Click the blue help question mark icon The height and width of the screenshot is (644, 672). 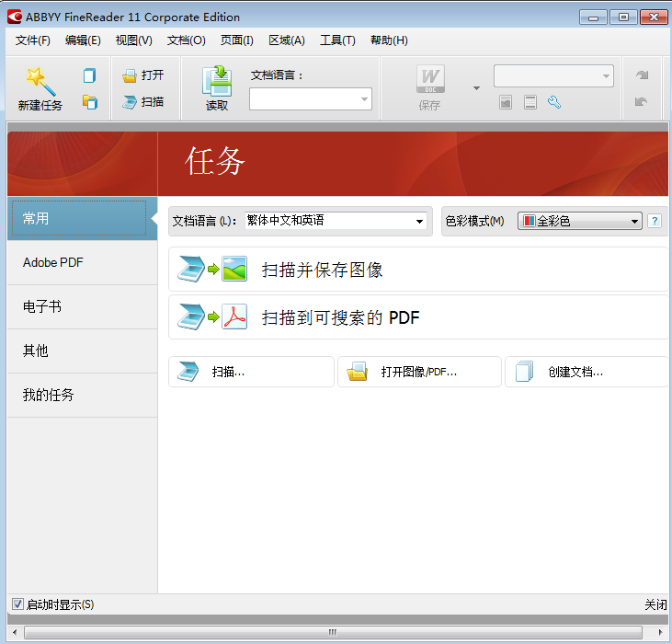click(x=655, y=221)
